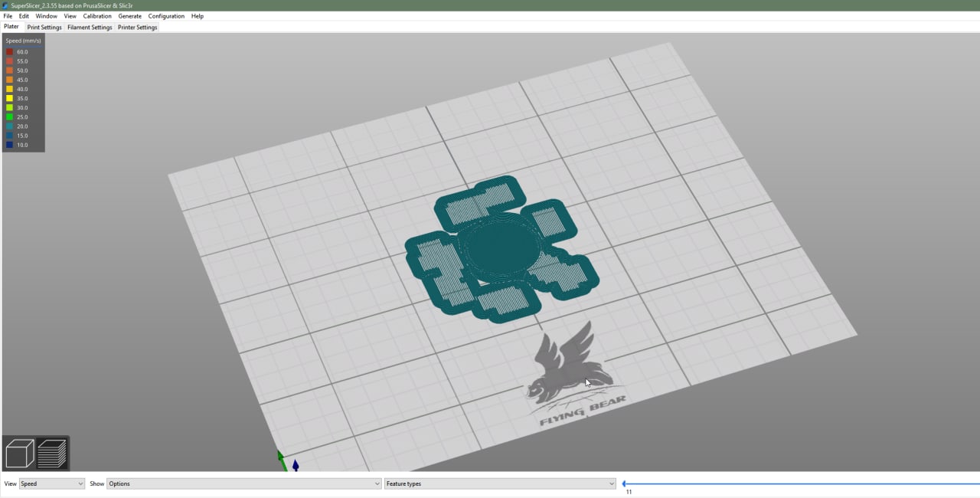Viewport: 980px width, 498px height.
Task: Click the 35.0 speed legend swatch
Action: tap(10, 98)
